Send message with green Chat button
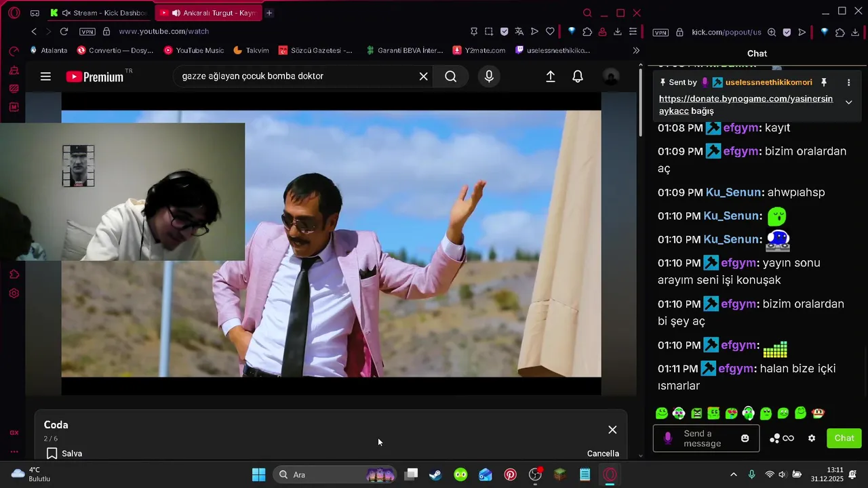Screen dimensions: 868x488 [844, 438]
